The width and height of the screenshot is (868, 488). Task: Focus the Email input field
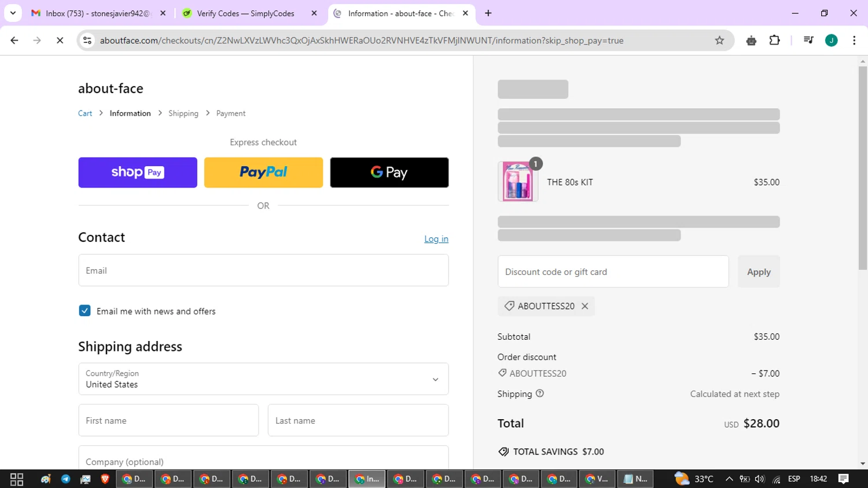click(x=263, y=270)
